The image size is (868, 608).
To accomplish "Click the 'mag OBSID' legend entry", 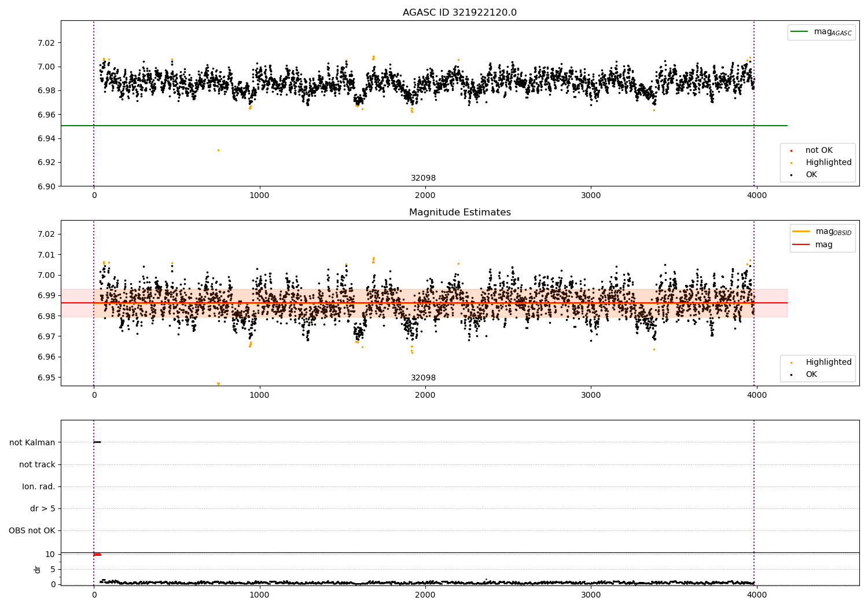I will [822, 232].
